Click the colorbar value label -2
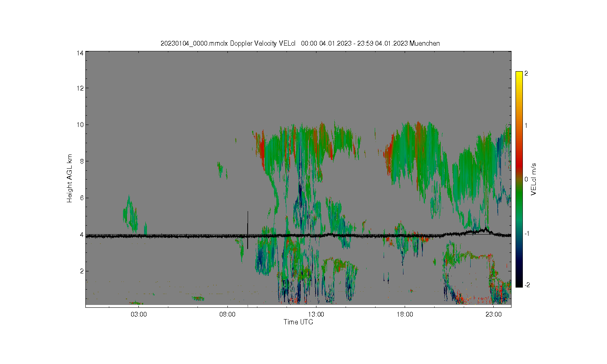 tap(527, 285)
